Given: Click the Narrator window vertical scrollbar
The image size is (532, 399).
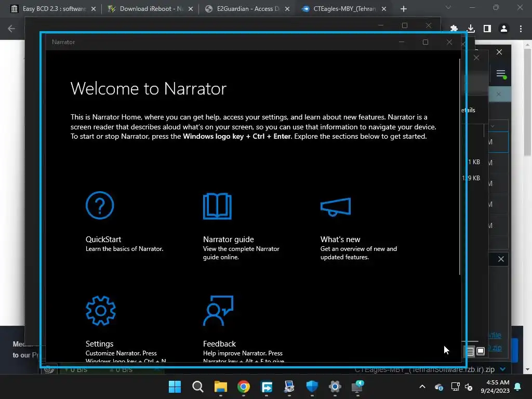Looking at the screenshot, I should click(x=460, y=166).
